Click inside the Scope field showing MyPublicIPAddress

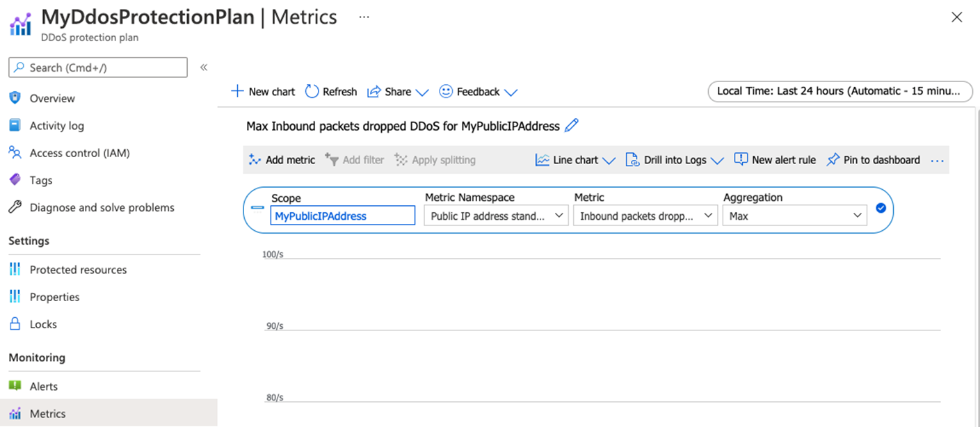(341, 216)
